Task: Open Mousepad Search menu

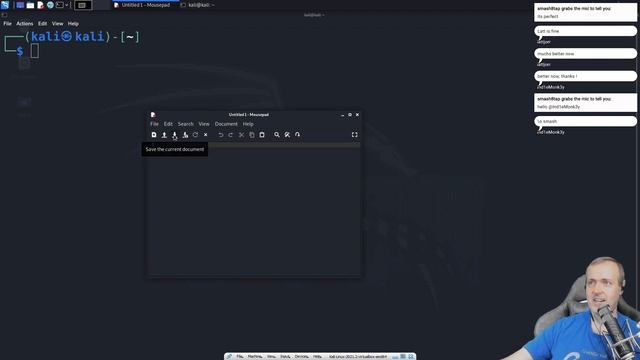Action: pos(185,124)
